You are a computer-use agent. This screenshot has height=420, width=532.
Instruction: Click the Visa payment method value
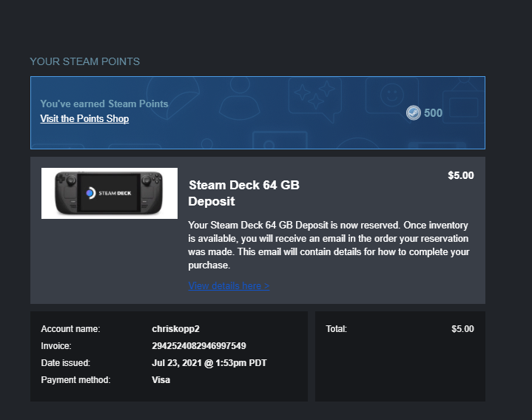(x=161, y=380)
